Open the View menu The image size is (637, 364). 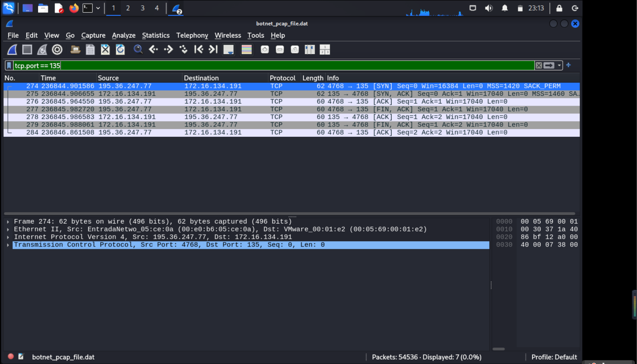52,36
